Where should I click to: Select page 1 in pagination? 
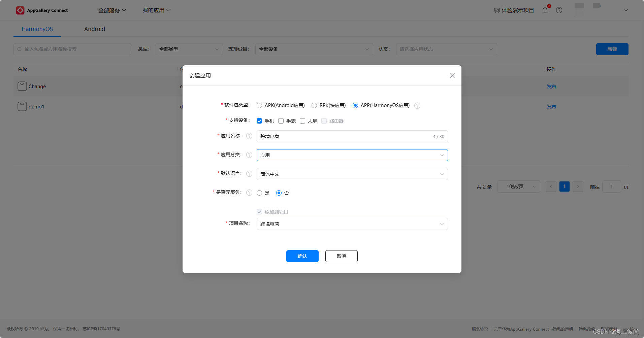565,187
